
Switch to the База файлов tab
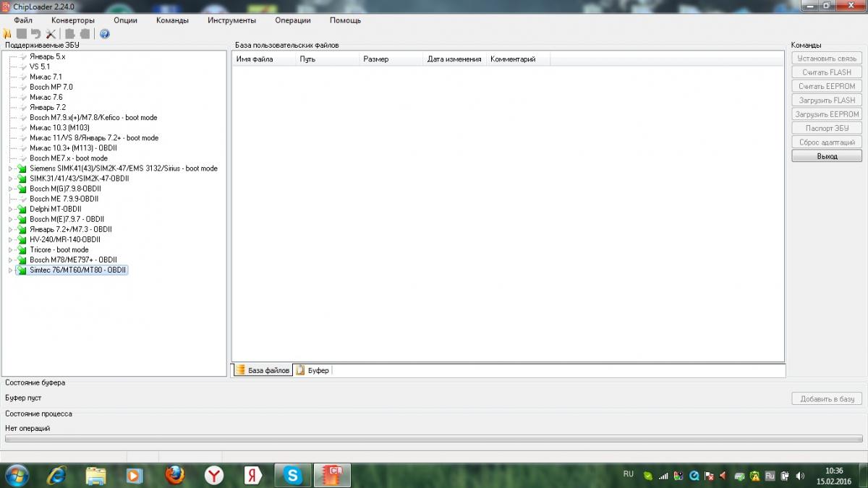[x=262, y=370]
